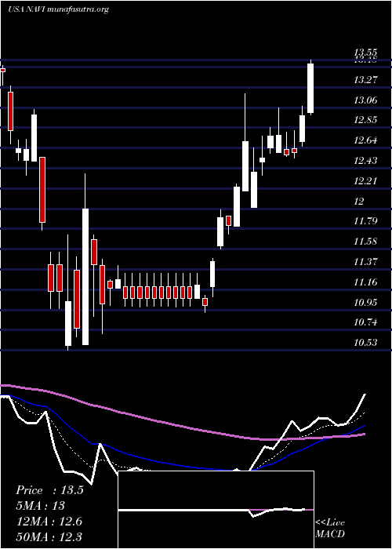The height and width of the screenshot is (549, 392).
Task: Click the 13.55 price axis label
Action: point(365,53)
